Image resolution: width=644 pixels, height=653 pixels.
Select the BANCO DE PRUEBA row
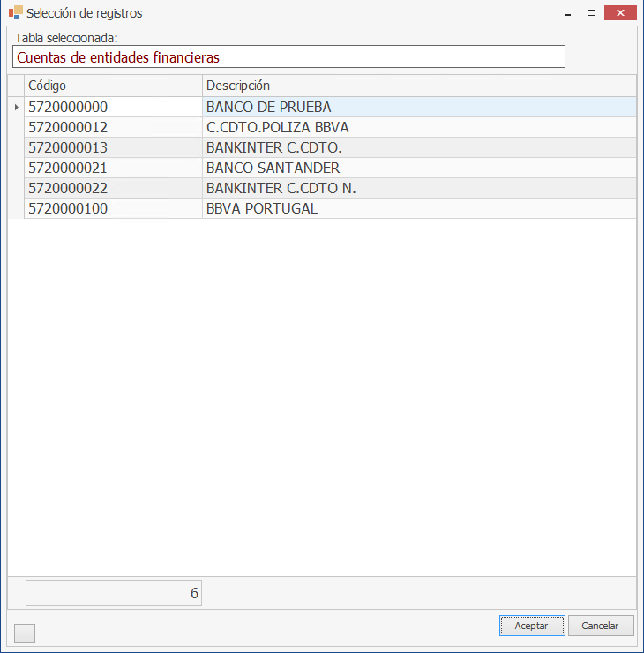point(418,107)
